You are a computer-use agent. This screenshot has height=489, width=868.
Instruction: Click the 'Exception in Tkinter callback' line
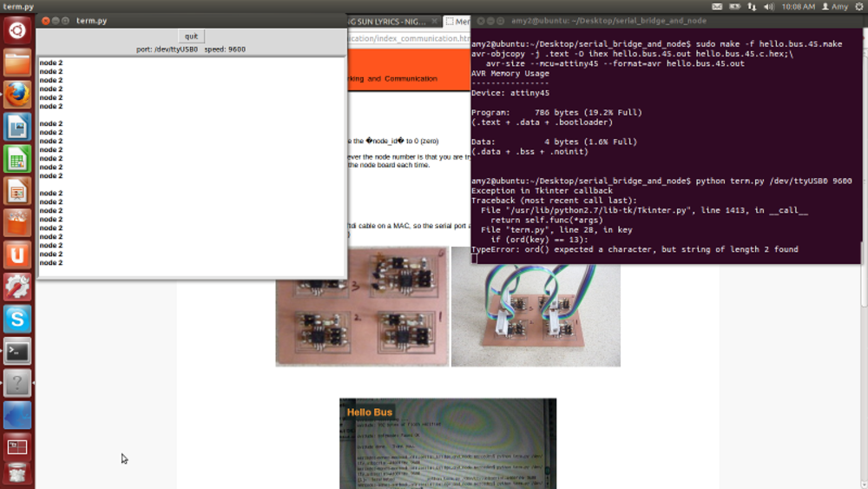coord(542,191)
